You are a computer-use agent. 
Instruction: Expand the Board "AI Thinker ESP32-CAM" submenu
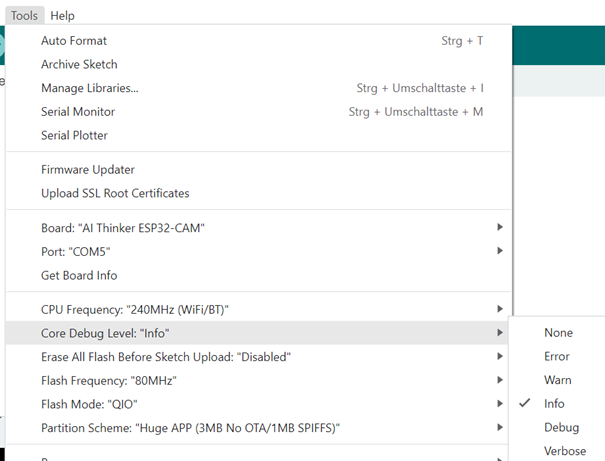pos(123,228)
